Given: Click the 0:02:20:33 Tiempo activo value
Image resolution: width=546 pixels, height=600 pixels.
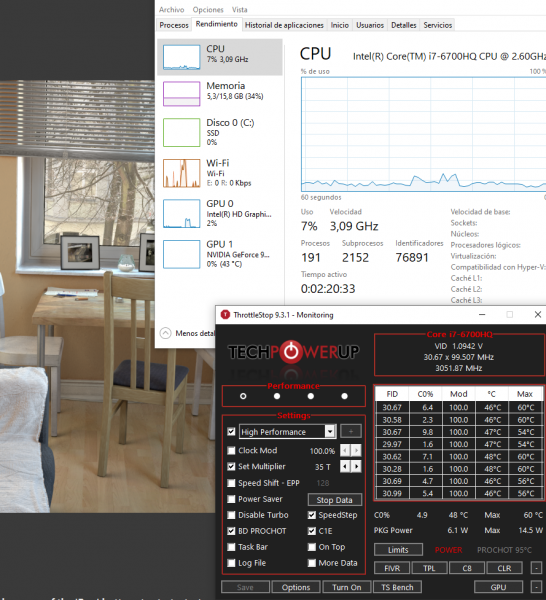Looking at the screenshot, I should [328, 289].
